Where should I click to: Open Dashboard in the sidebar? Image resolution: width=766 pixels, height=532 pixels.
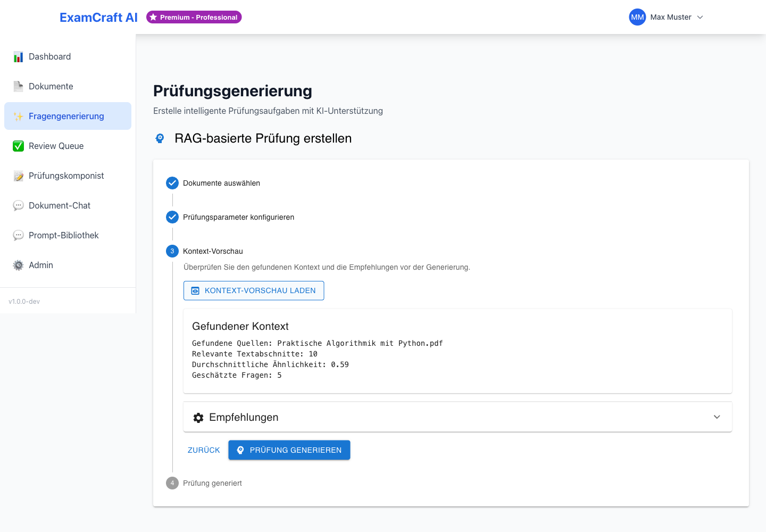(68, 56)
